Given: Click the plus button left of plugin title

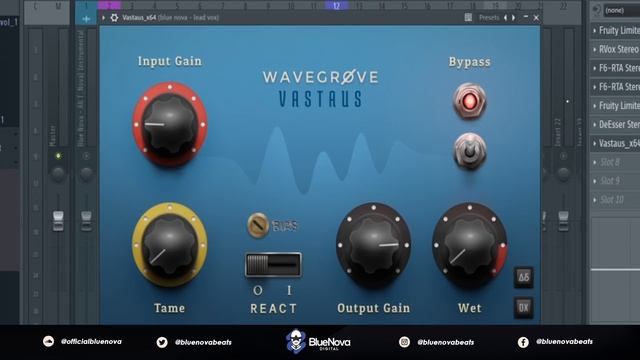Looking at the screenshot, I should [86, 19].
